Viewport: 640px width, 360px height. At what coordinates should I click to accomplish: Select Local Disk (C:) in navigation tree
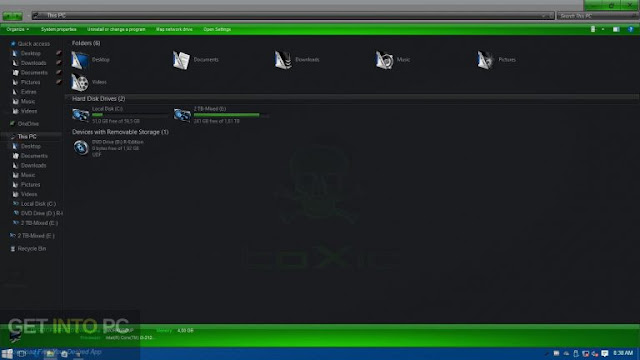pos(38,204)
